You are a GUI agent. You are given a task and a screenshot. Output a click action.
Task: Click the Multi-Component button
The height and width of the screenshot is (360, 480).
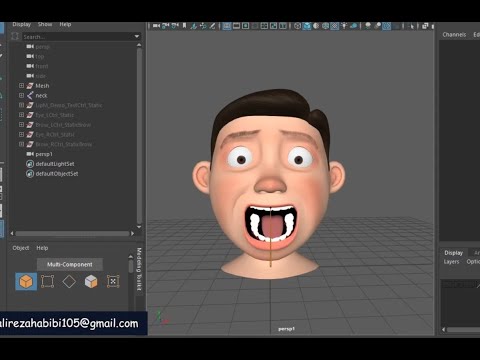(70, 264)
